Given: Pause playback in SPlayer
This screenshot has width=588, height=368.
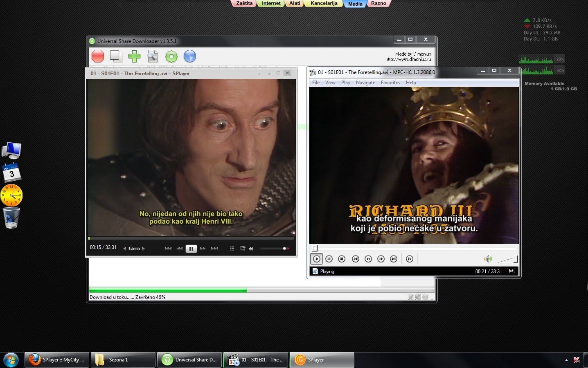Looking at the screenshot, I should (191, 249).
